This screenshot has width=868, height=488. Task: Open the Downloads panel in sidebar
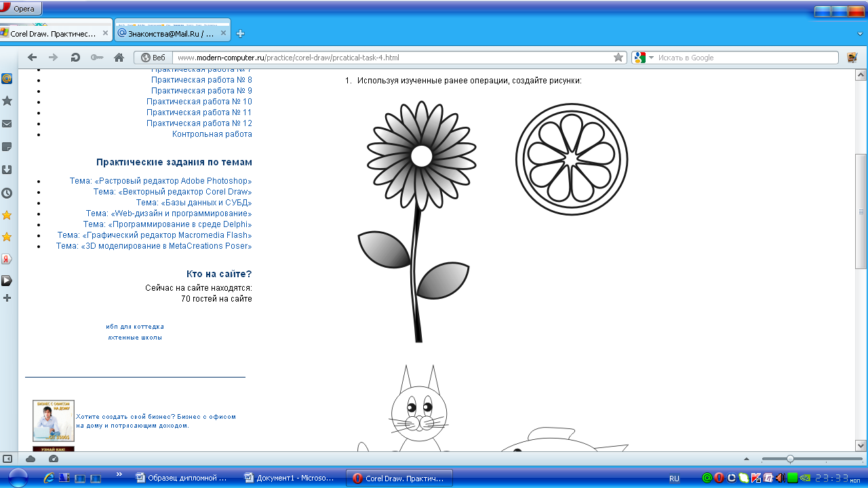pyautogui.click(x=7, y=169)
